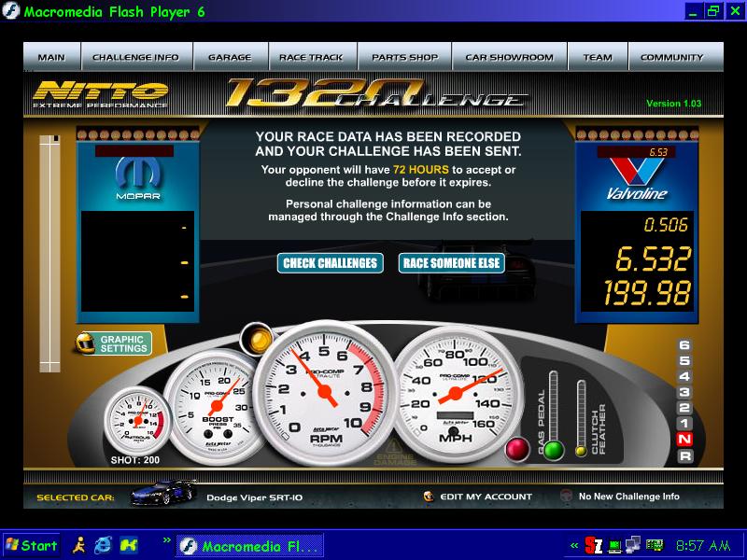The width and height of the screenshot is (747, 560).
Task: Click the 199.98 trap speed readout
Action: point(647,293)
